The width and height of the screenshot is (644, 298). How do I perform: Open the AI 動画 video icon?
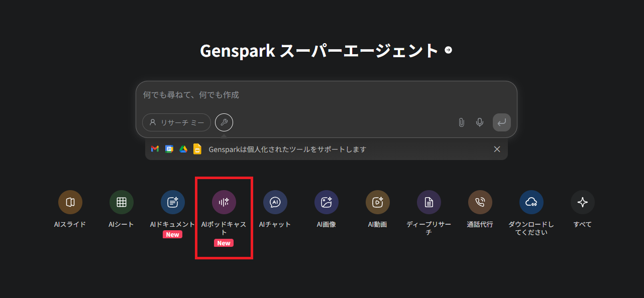click(x=378, y=202)
